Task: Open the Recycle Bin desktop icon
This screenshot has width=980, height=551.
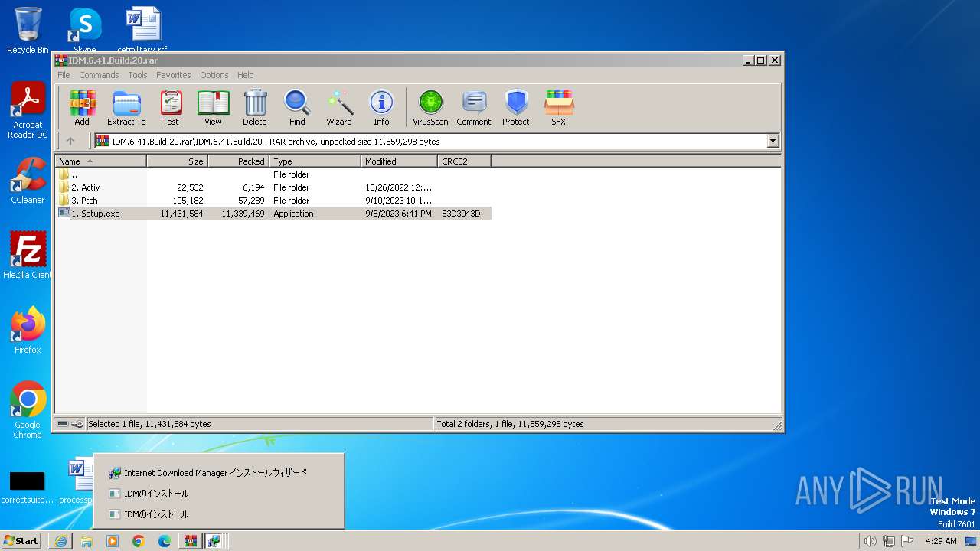Action: (28, 31)
